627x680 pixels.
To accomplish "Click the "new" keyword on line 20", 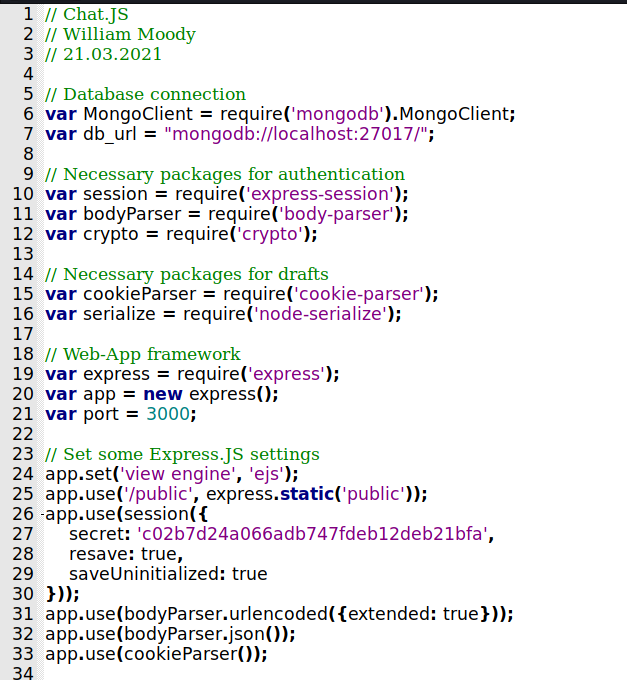I will point(163,394).
